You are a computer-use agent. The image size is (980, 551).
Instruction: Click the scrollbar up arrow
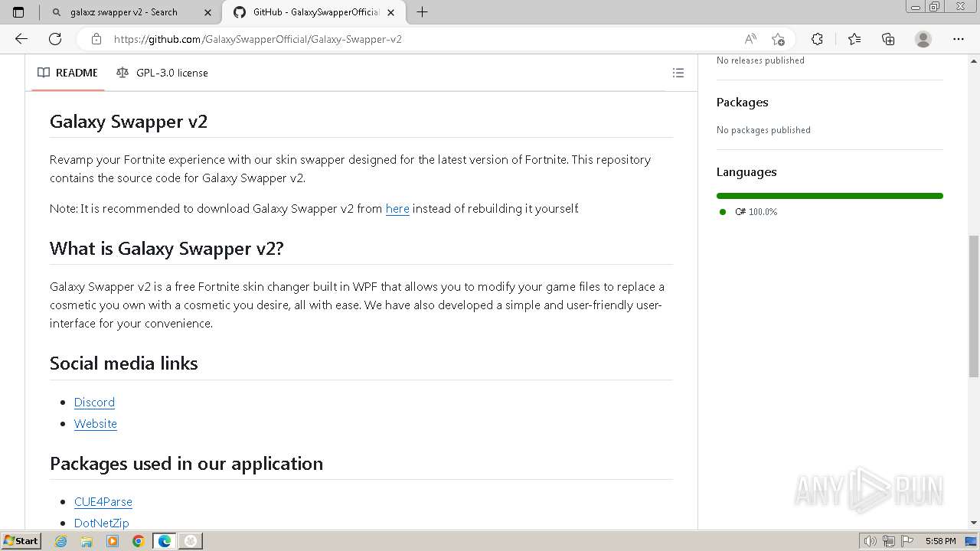tap(974, 60)
